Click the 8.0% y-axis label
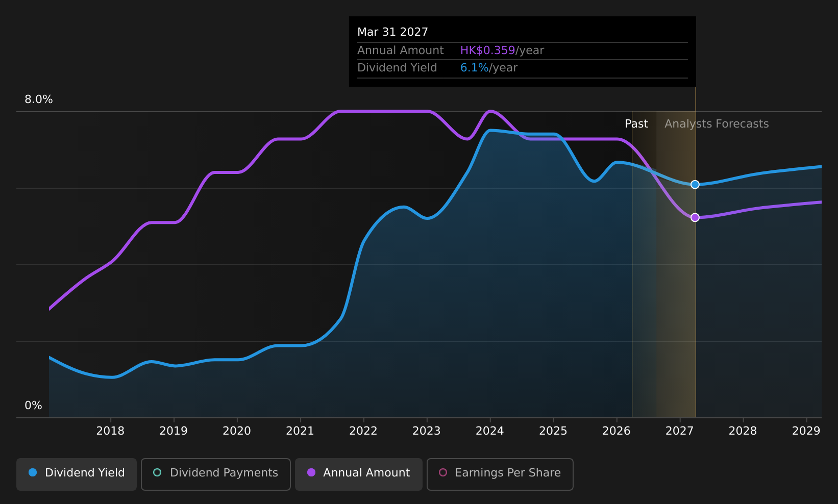Screen dimensions: 838x504 tap(39, 99)
